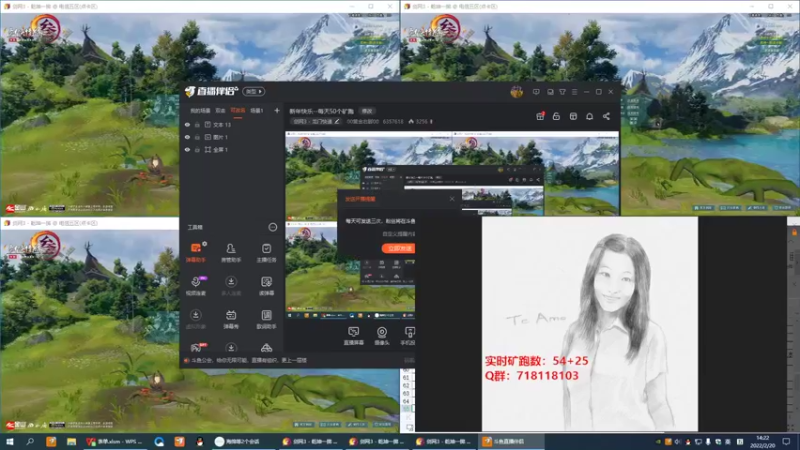Open the virtual avatar download tool
This screenshot has height=450, width=800.
195,319
